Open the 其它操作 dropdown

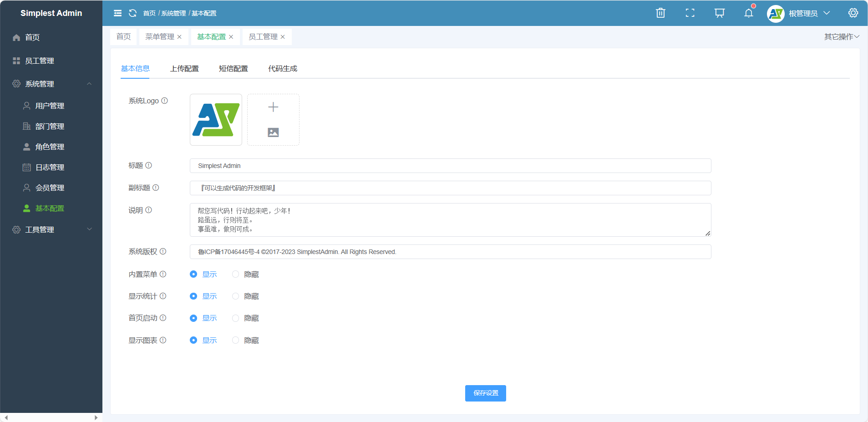(841, 36)
